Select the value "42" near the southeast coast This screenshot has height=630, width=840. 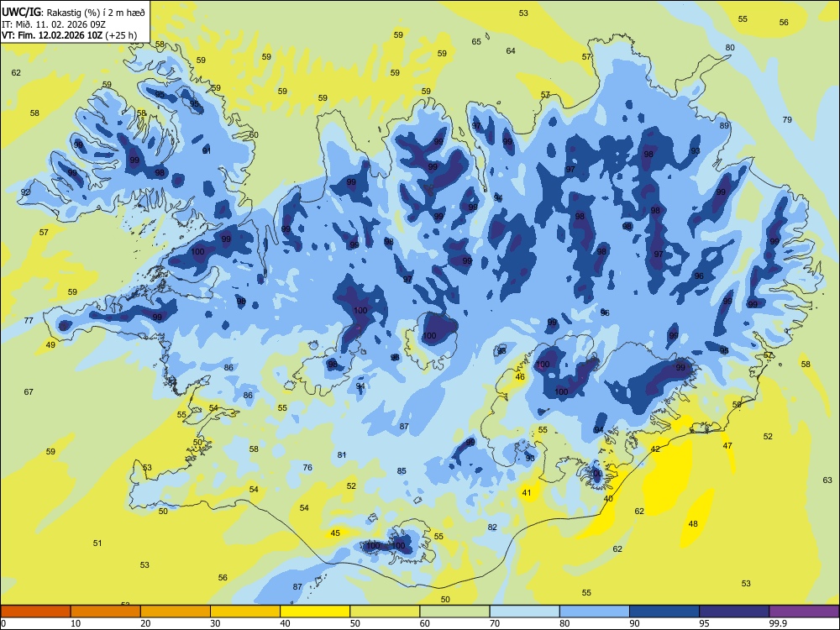point(656,449)
